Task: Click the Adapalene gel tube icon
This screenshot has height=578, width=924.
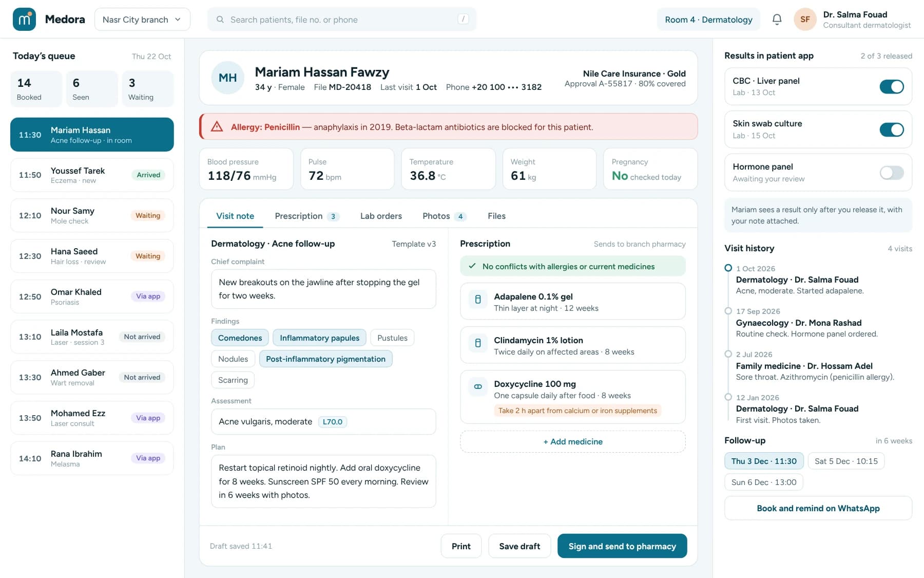Action: coord(478,299)
